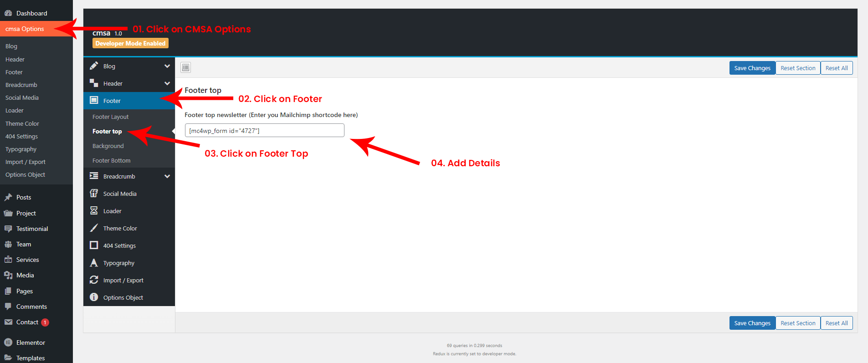
Task: Click the Typography letter icon
Action: (x=94, y=263)
